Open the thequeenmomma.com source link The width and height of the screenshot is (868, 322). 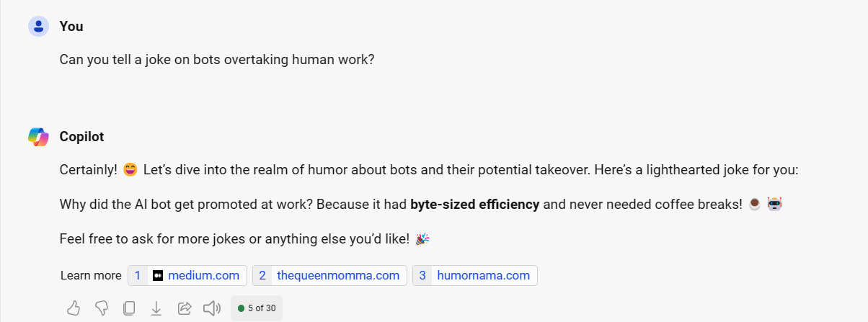point(338,276)
